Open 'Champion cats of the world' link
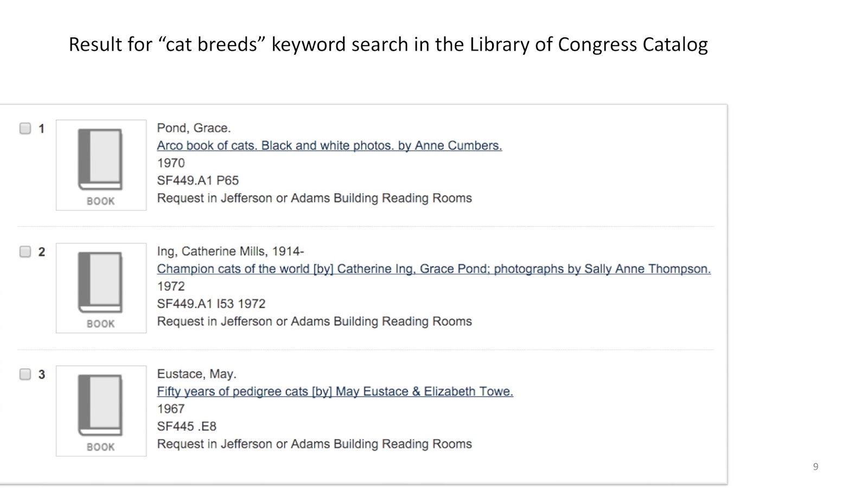Viewport: 868px width, 488px height. coord(433,269)
